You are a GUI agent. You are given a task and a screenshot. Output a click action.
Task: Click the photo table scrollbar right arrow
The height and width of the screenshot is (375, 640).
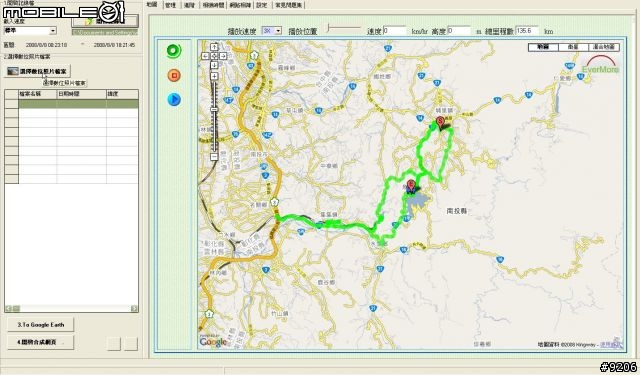click(x=134, y=309)
